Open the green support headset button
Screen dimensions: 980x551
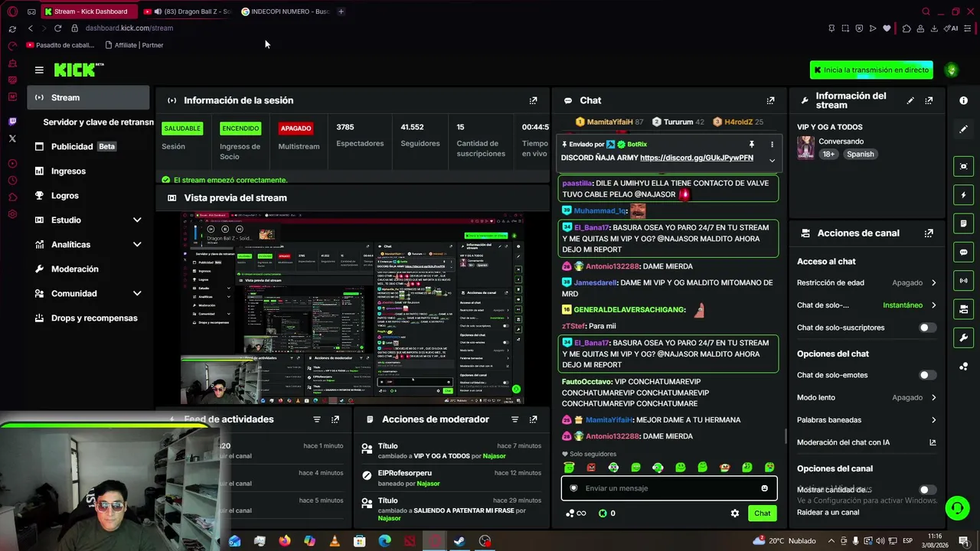pos(957,508)
